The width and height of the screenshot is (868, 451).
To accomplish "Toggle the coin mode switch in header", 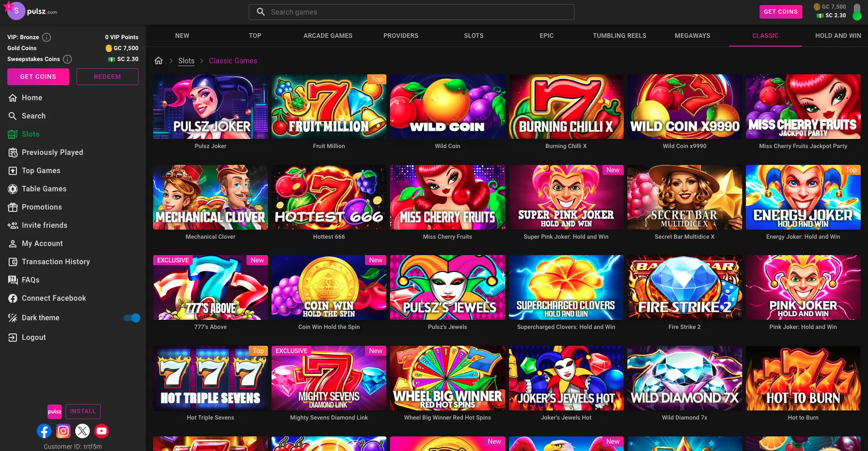I will pyautogui.click(x=857, y=12).
